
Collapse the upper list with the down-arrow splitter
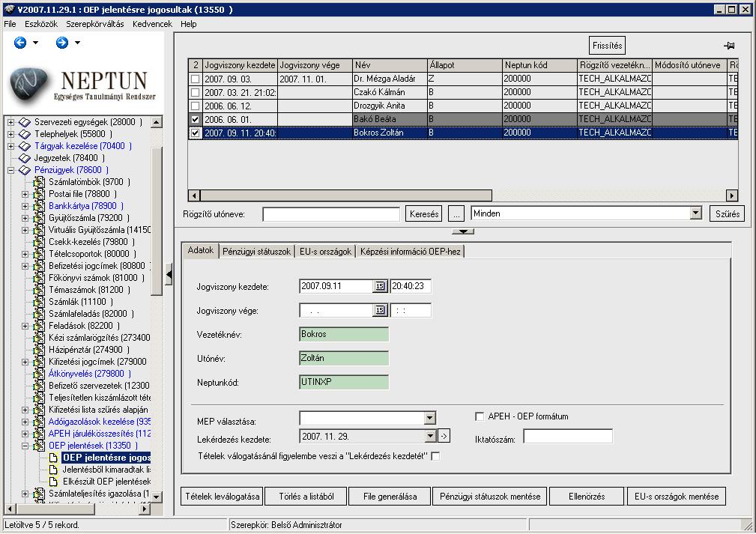tap(463, 231)
